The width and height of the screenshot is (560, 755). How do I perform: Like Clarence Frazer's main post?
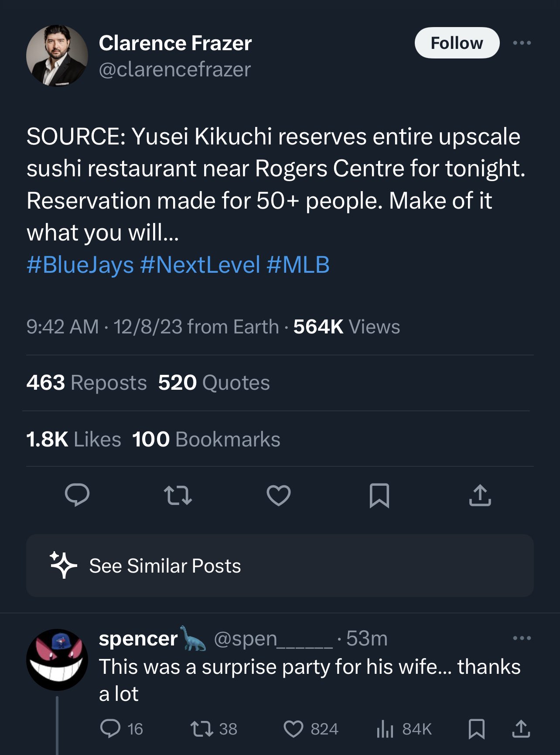coord(279,495)
